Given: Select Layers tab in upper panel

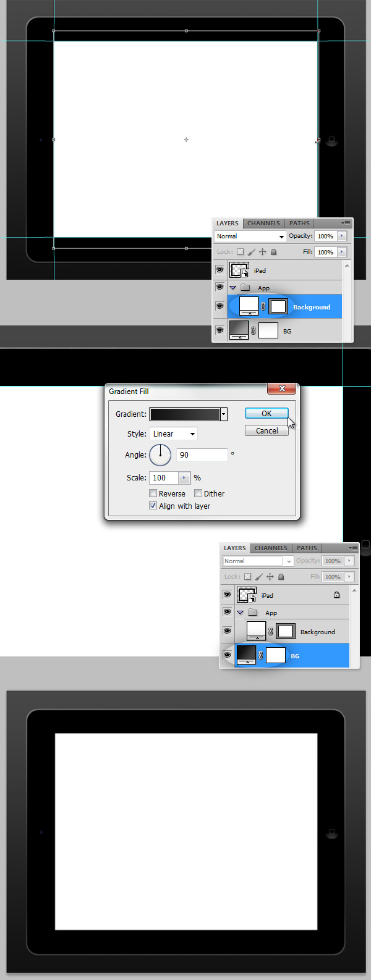Looking at the screenshot, I should (x=227, y=223).
